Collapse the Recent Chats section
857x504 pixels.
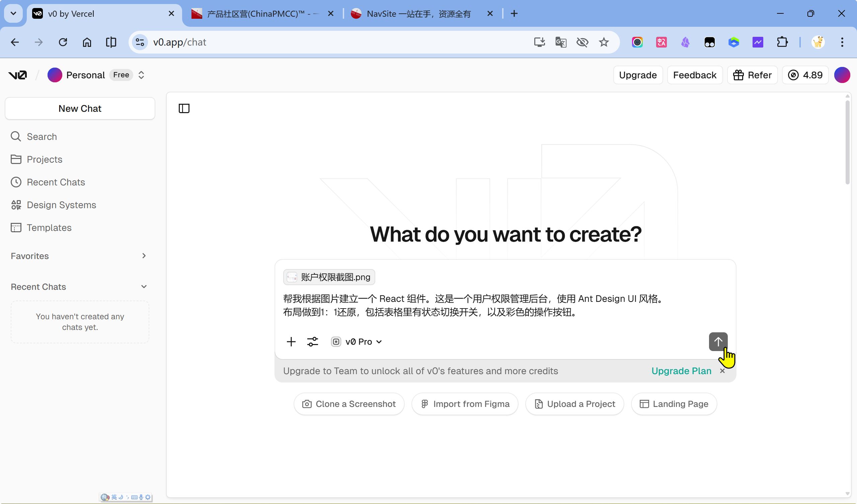[x=144, y=287]
